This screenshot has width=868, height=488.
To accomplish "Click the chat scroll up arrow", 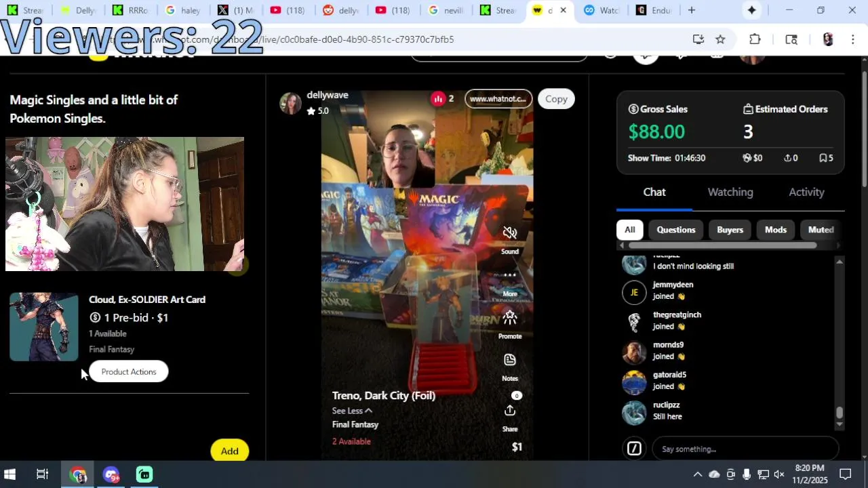I will [840, 262].
